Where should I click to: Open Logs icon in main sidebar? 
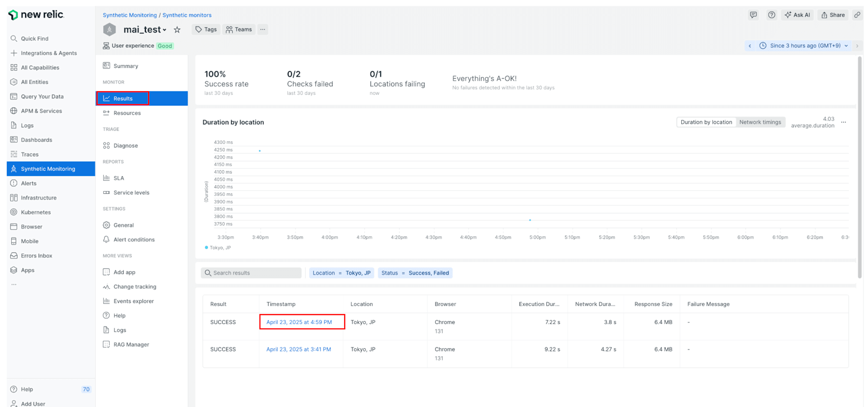pos(14,125)
